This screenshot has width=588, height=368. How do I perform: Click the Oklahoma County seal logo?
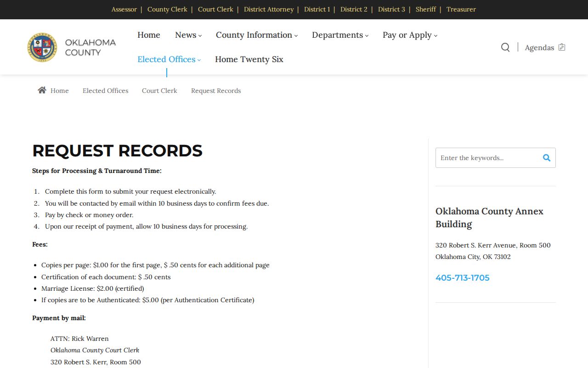click(42, 47)
